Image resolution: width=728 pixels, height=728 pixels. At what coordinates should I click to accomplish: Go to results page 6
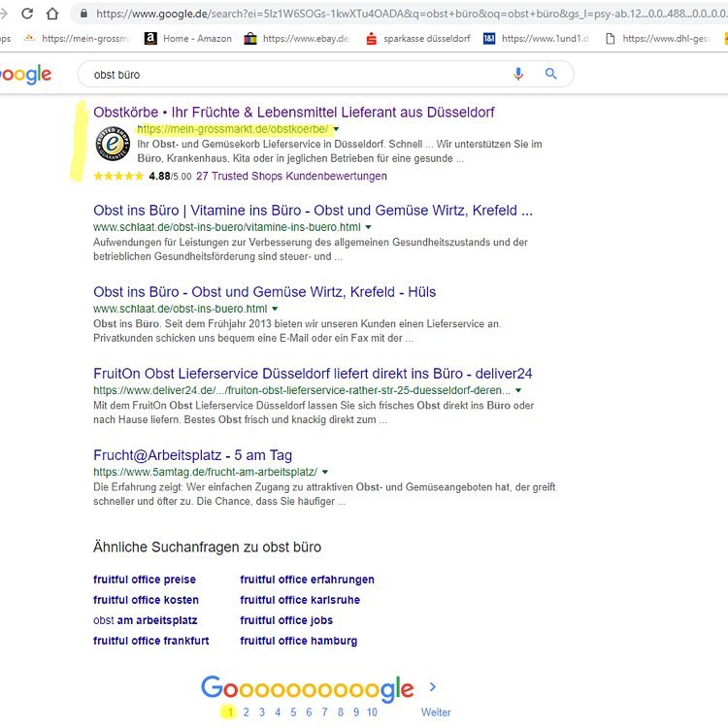(x=310, y=712)
